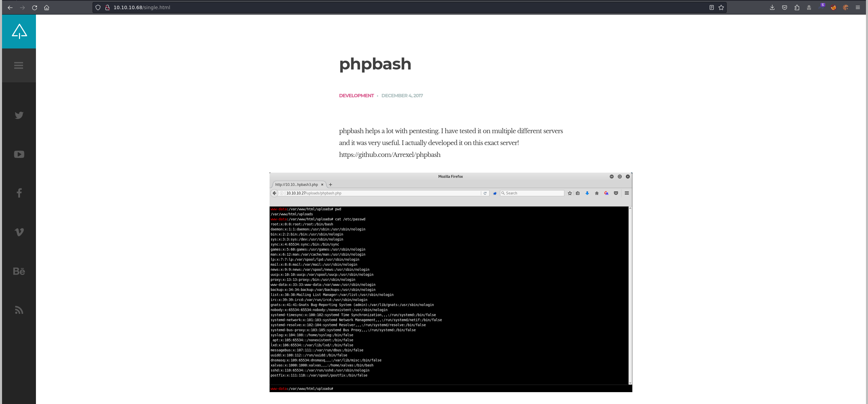Click the greyed-out forward arrow

pyautogui.click(x=22, y=7)
